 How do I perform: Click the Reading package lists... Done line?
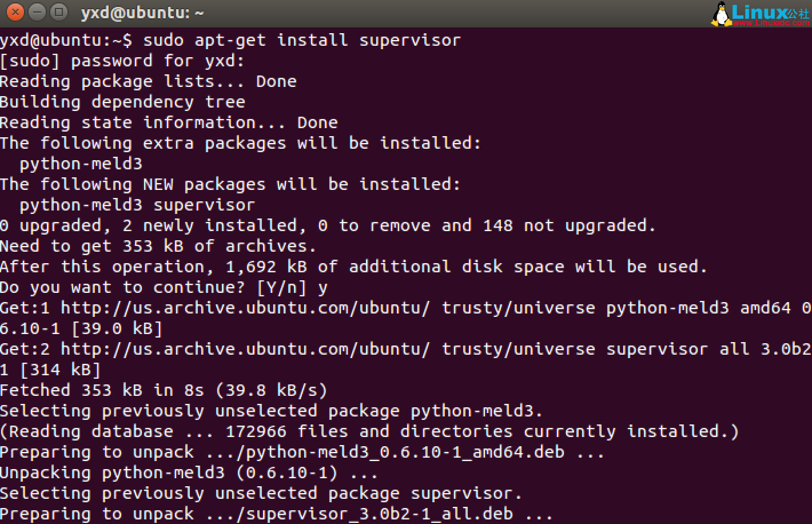[148, 81]
